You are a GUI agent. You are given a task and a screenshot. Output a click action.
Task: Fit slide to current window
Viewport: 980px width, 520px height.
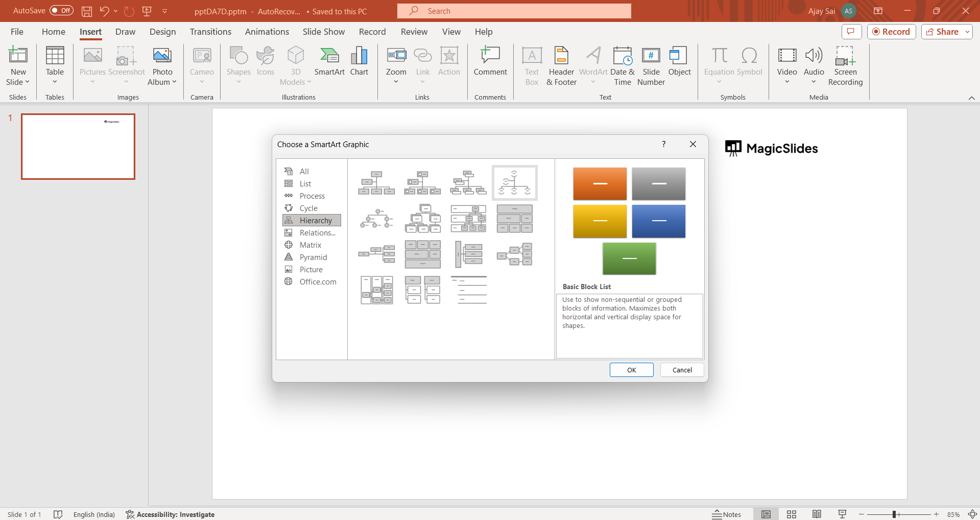pyautogui.click(x=972, y=514)
